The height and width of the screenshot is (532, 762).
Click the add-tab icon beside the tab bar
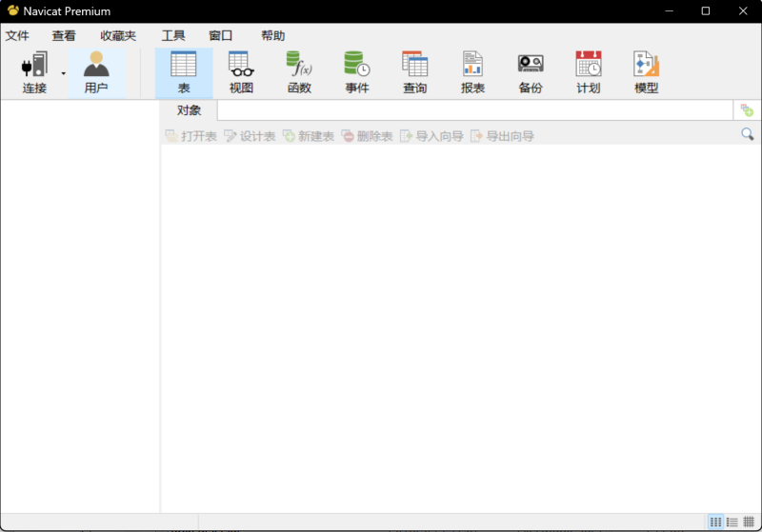click(x=747, y=110)
